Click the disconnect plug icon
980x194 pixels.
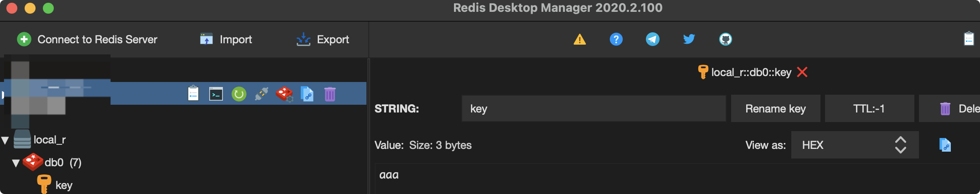261,94
